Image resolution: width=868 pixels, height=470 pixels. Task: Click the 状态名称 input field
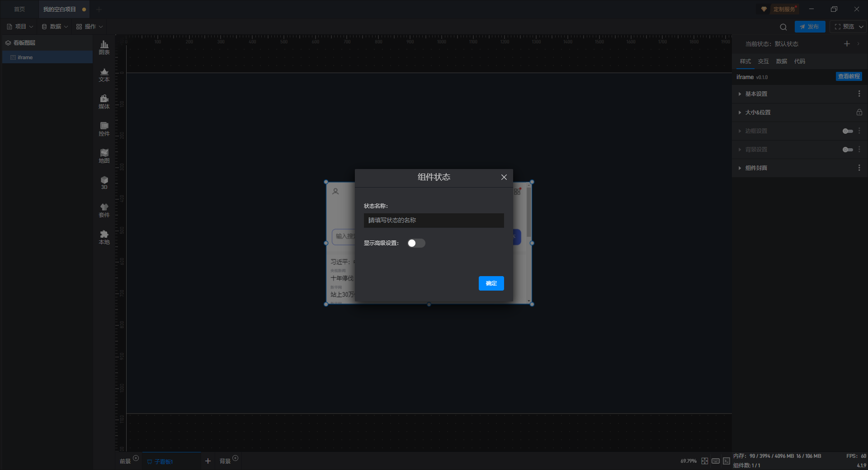tap(434, 221)
